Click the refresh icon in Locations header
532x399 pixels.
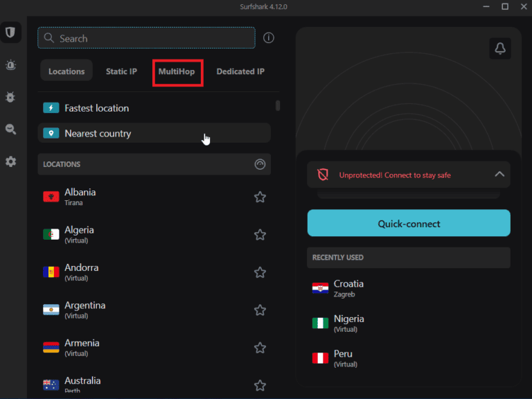[260, 164]
